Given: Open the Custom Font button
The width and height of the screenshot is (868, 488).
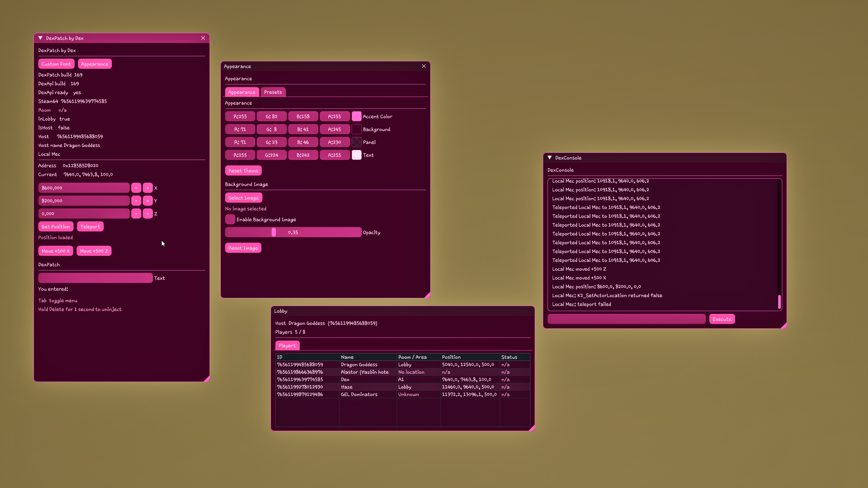Looking at the screenshot, I should click(56, 64).
